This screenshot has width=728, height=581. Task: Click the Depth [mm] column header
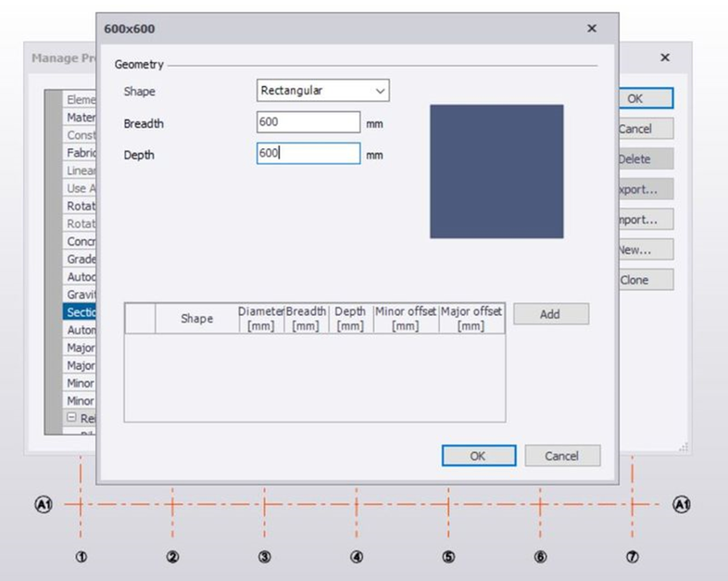(350, 319)
